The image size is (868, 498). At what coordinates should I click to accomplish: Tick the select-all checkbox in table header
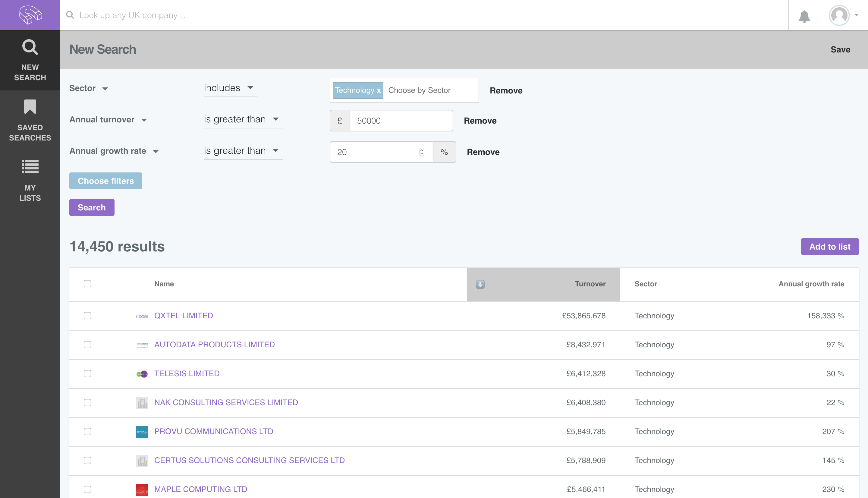(x=87, y=284)
